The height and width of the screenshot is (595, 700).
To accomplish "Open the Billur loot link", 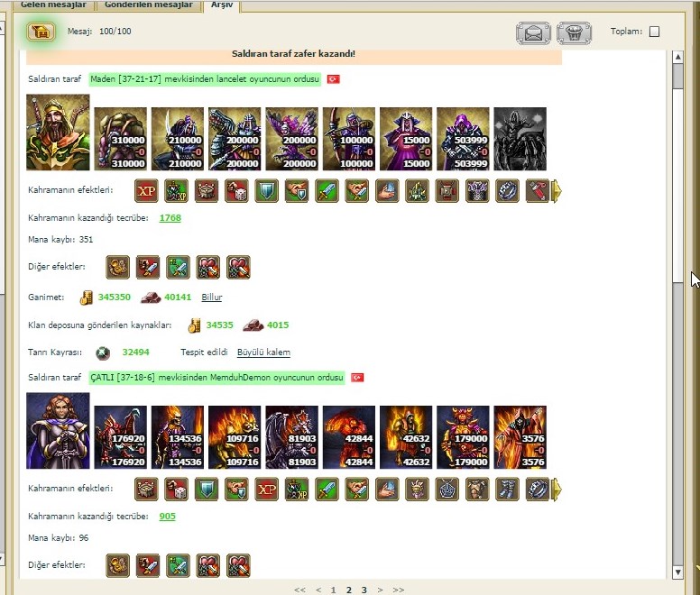I will pos(211,297).
